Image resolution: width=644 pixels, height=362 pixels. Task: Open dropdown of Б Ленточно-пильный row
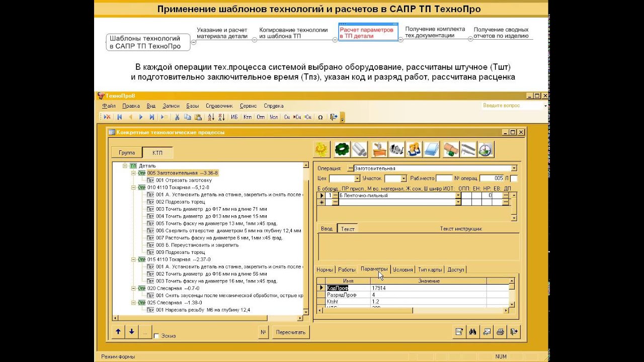(x=458, y=195)
